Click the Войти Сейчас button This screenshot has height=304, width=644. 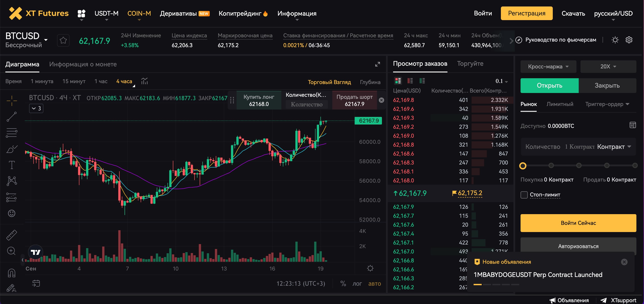578,223
